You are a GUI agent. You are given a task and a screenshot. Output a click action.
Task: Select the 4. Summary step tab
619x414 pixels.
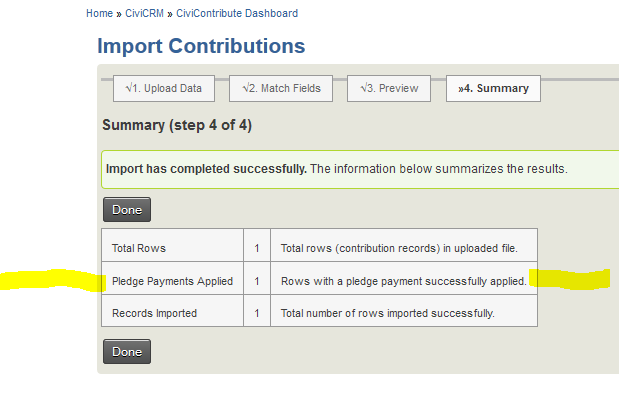coord(493,88)
